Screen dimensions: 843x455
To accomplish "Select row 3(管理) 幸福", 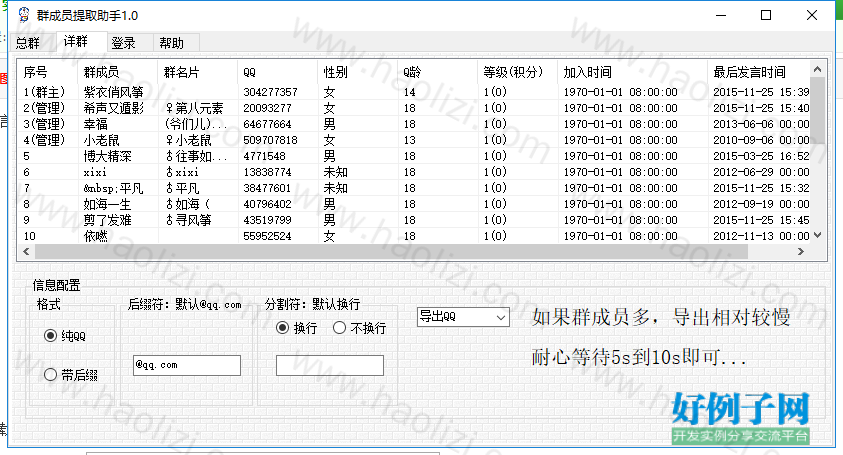I will point(414,124).
